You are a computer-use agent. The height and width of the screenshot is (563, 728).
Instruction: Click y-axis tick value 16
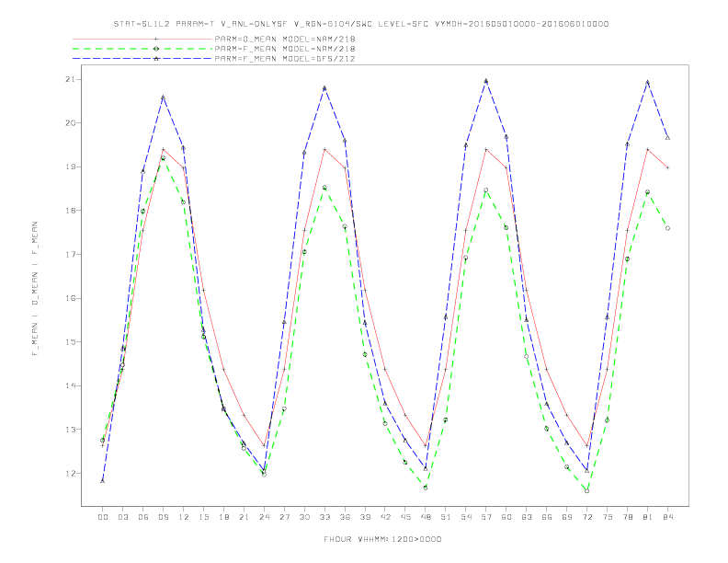click(70, 298)
